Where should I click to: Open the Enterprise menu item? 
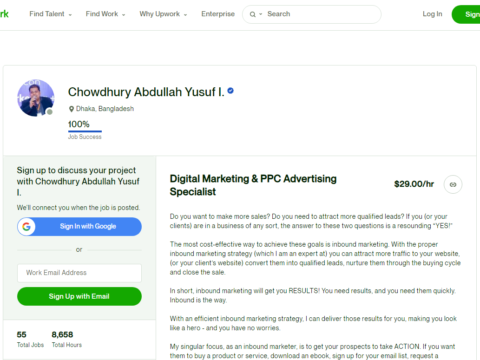pyautogui.click(x=218, y=14)
